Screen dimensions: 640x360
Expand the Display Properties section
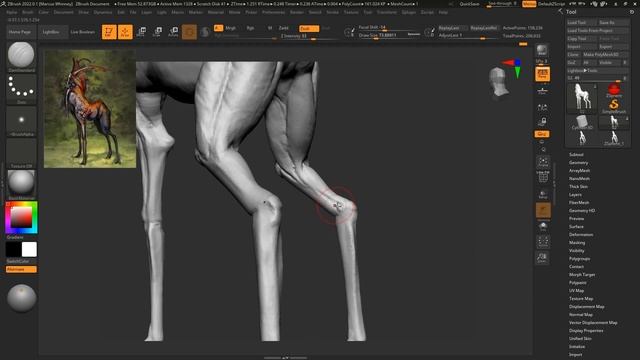(x=586, y=331)
